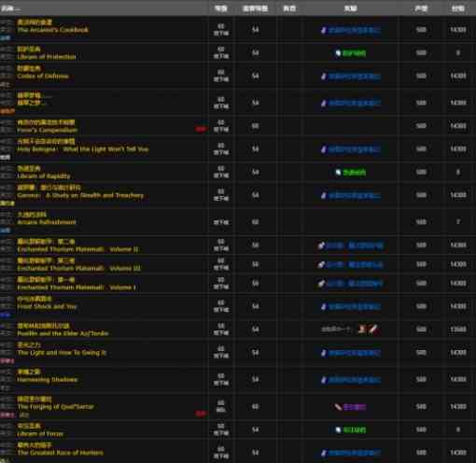Open Holy Bologna: What the Light Won't Tell You
Image resolution: width=476 pixels, height=463 pixels.
point(83,149)
